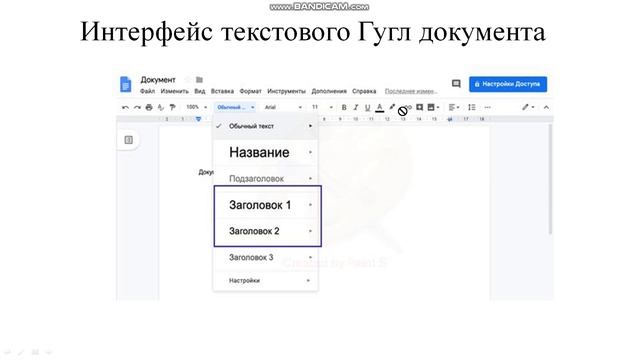640x360 pixels.
Task: Collapse menus with the up chevron
Action: click(x=546, y=107)
